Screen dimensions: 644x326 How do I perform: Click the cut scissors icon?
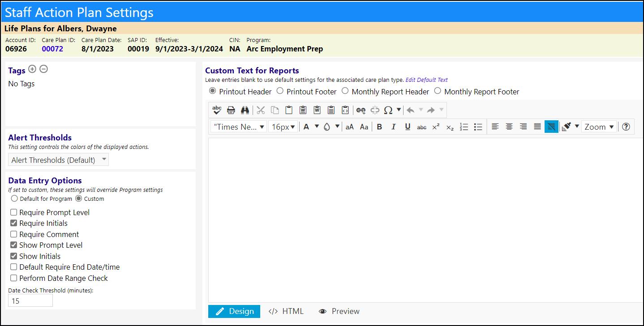point(261,110)
